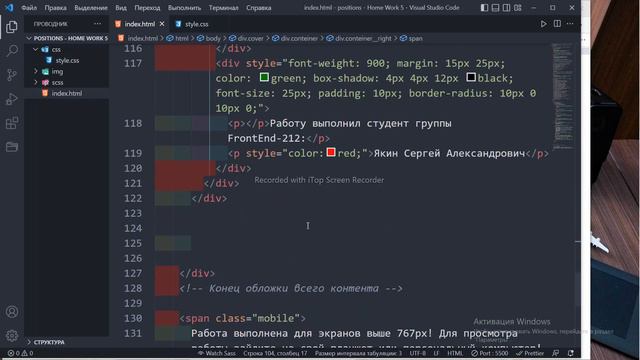This screenshot has height=360, width=640.
Task: Expand the img folder
Action: click(x=36, y=71)
